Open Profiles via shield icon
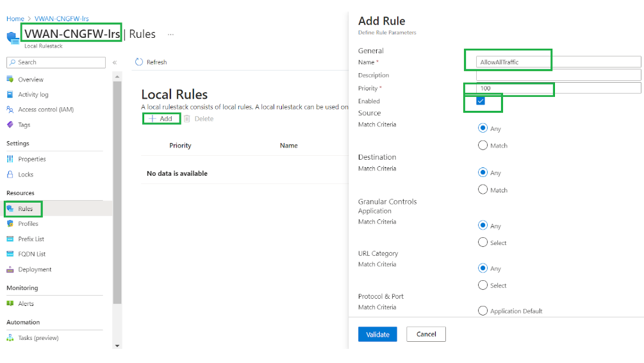Viewport: 644px width, 363px height. pos(10,224)
